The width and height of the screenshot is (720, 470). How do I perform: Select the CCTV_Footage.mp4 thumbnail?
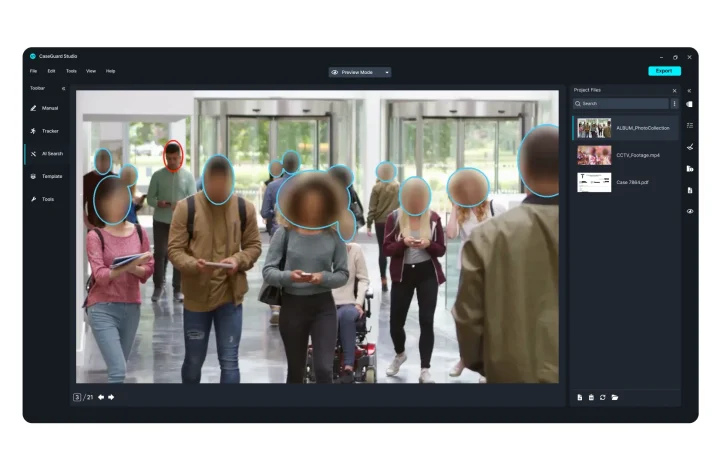pos(594,155)
